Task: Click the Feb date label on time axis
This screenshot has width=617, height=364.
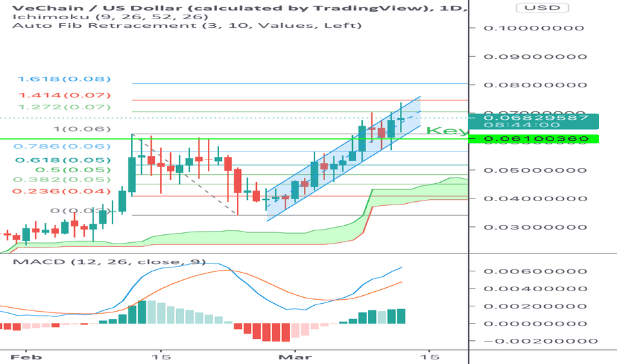Action: pyautogui.click(x=26, y=357)
